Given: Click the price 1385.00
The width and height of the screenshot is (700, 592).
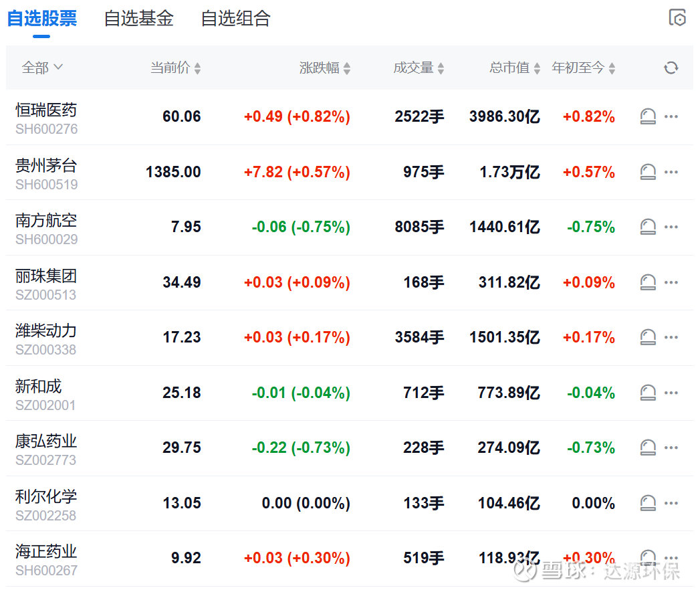Looking at the screenshot, I should click(x=173, y=172).
